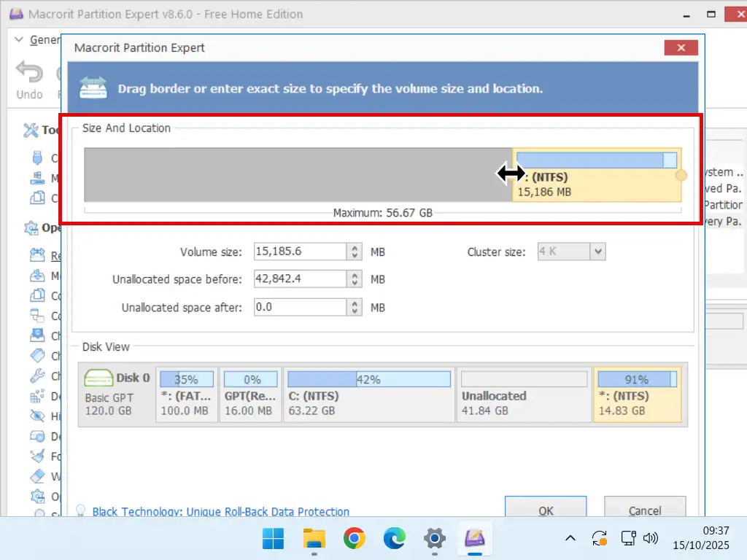Click the Disk 0 drive icon
Viewport: 747px width, 560px height.
click(98, 378)
